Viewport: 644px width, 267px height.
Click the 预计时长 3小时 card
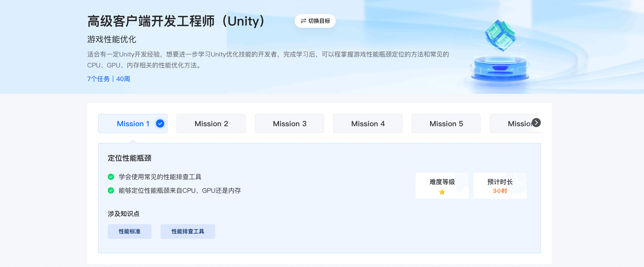pos(500,185)
